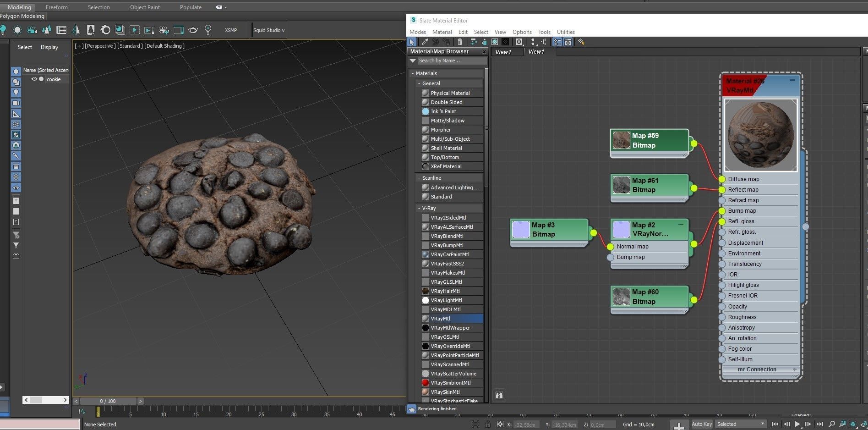This screenshot has width=868, height=430.
Task: Delete selected nodes with trash icon
Action: point(460,42)
